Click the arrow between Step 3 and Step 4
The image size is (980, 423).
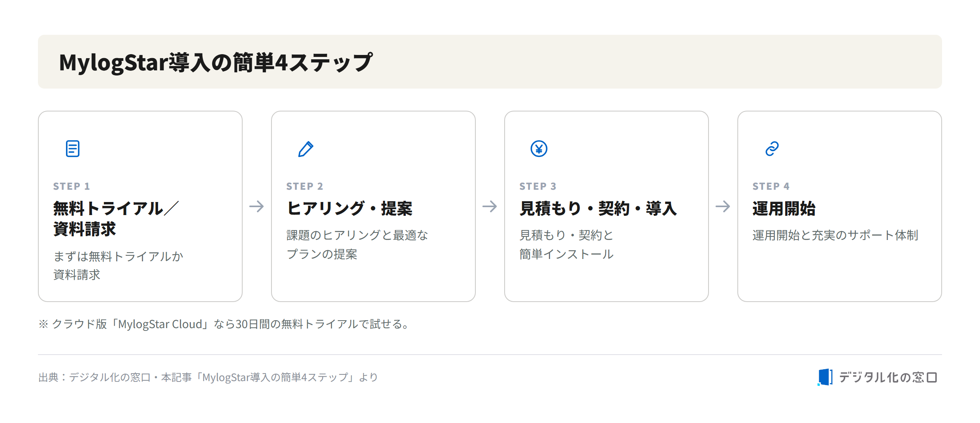point(723,206)
